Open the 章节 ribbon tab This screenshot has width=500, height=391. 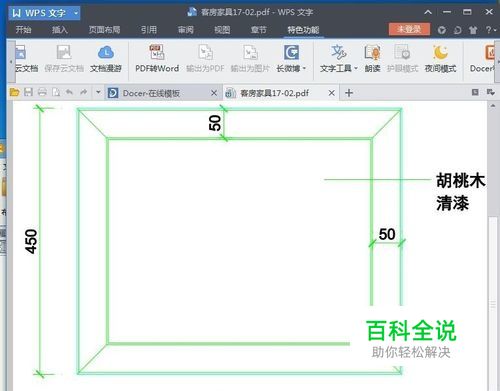point(259,30)
